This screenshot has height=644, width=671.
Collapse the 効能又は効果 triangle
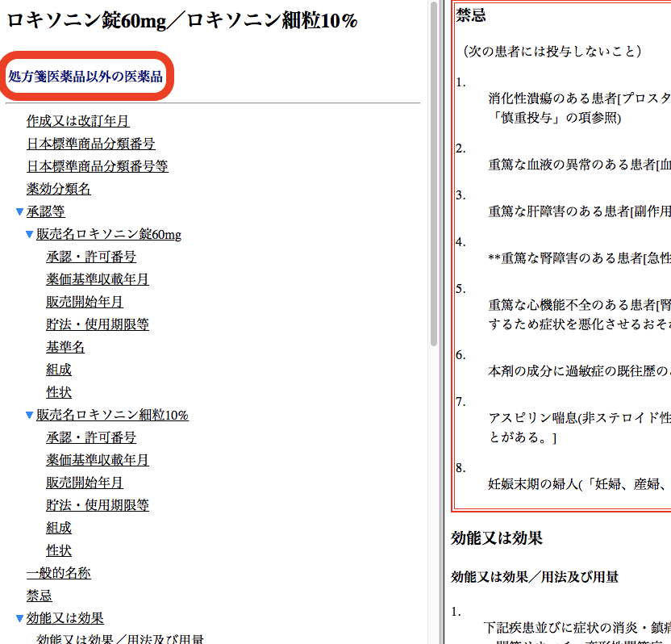19,618
